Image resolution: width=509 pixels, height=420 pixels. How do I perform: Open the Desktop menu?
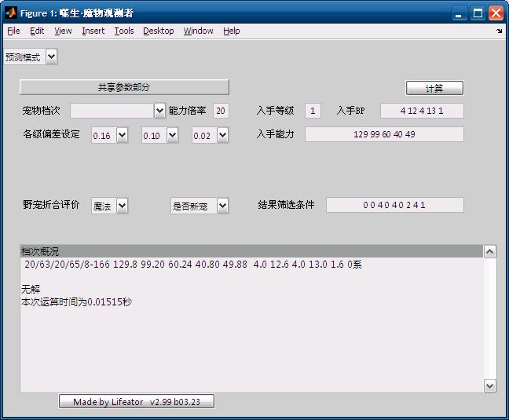[158, 31]
